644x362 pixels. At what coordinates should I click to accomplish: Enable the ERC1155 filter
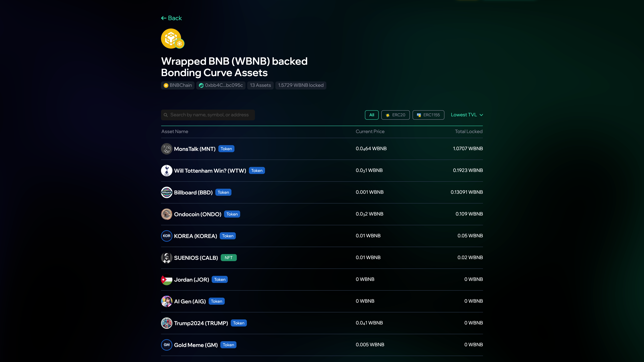[428, 115]
